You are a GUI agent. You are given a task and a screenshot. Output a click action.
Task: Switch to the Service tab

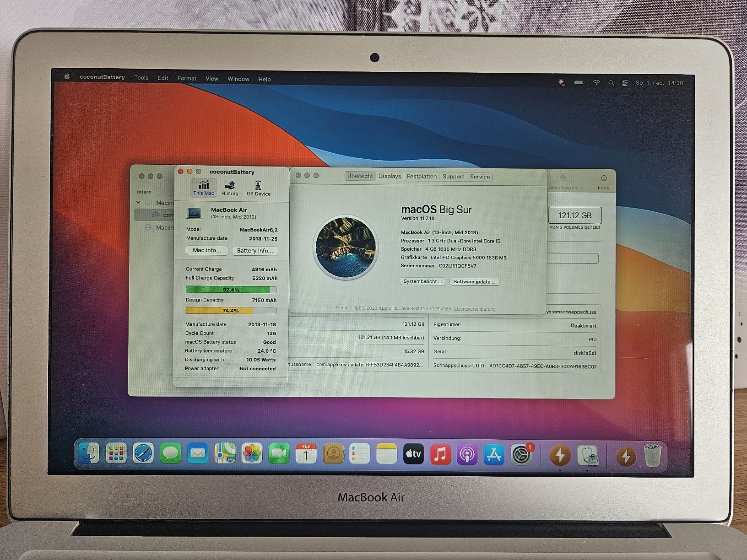(x=480, y=177)
